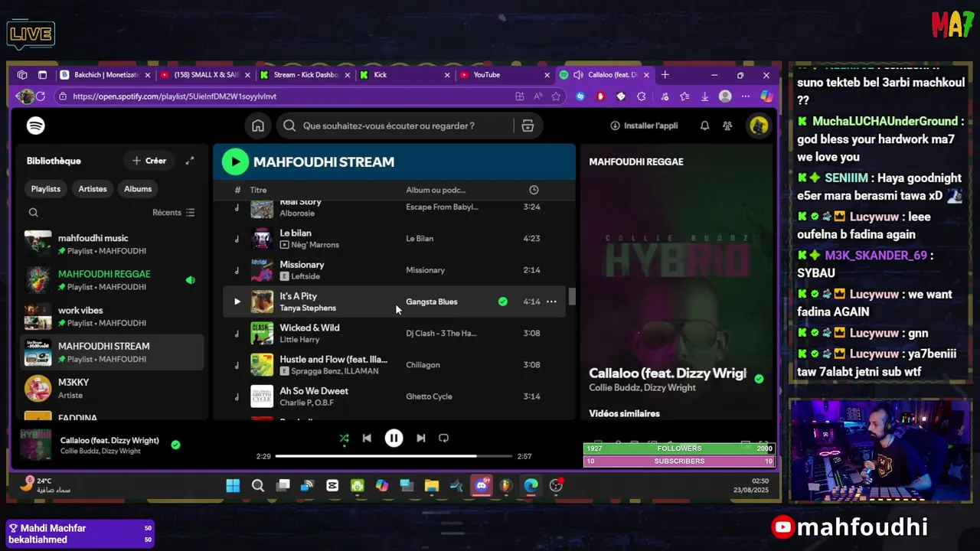
Task: Toggle saved checkmark next to Callaloo in player bar
Action: pos(175,445)
